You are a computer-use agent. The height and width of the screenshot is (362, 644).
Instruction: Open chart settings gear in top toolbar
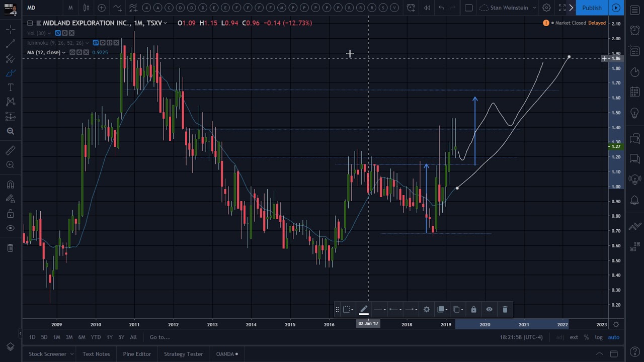(x=546, y=8)
